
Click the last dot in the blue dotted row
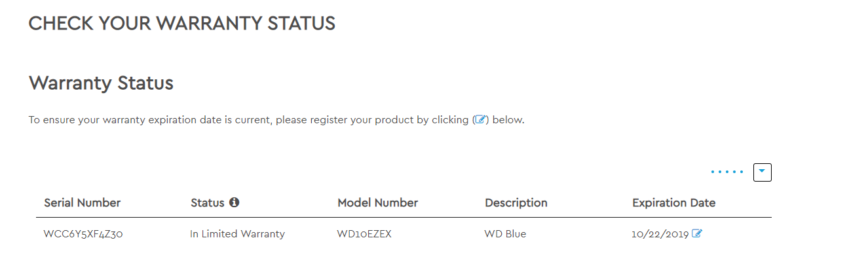[742, 172]
